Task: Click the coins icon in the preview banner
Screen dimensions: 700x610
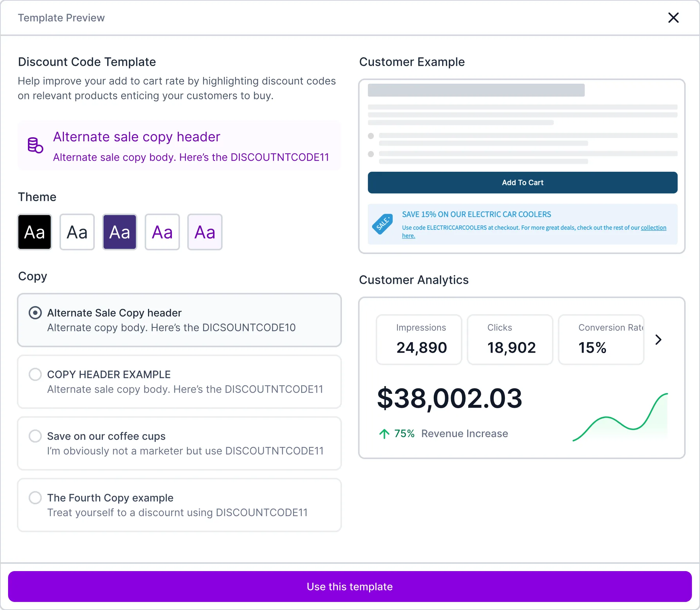Action: (35, 145)
